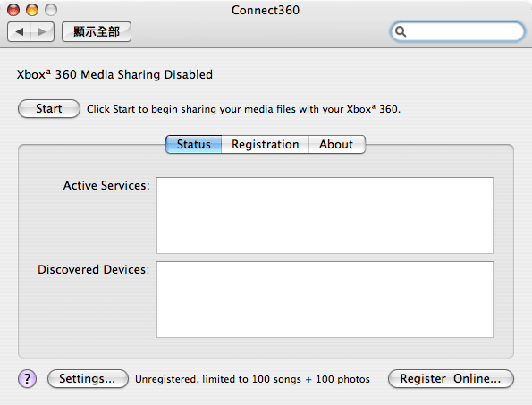
Task: Click the 'Unregistered, limited to 100 songs' text
Action: [252, 379]
